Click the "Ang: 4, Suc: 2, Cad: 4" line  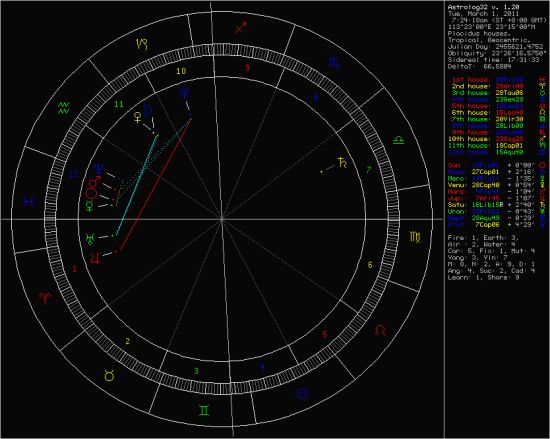[491, 271]
